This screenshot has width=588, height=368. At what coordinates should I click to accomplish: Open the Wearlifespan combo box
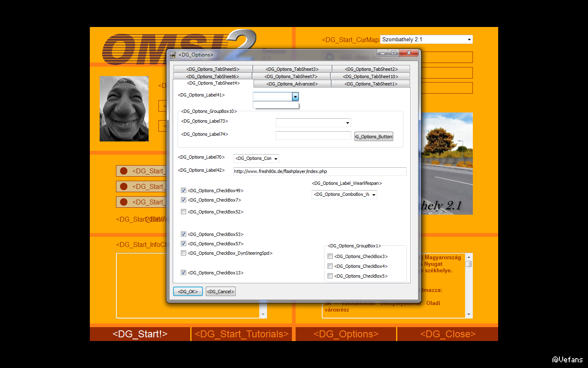344,195
